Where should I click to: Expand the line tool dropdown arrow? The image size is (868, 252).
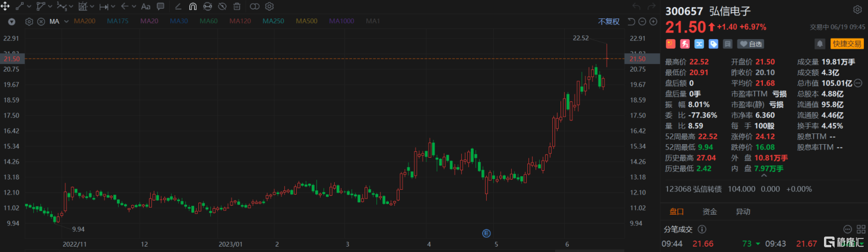pyautogui.click(x=29, y=7)
